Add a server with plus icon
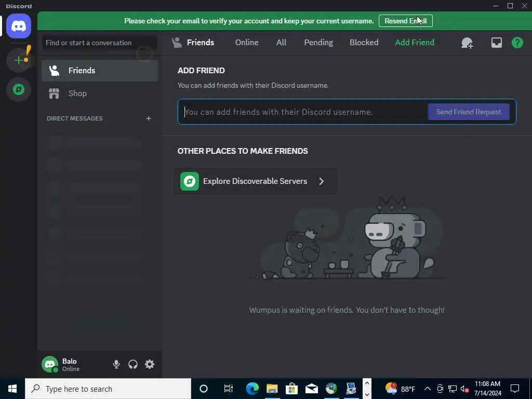 click(19, 60)
